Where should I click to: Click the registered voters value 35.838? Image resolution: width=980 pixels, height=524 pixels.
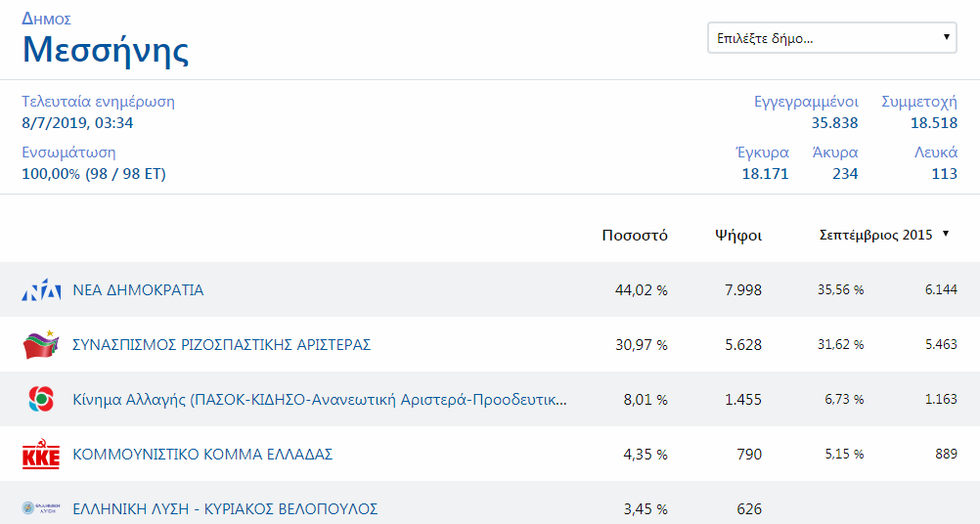tap(834, 123)
